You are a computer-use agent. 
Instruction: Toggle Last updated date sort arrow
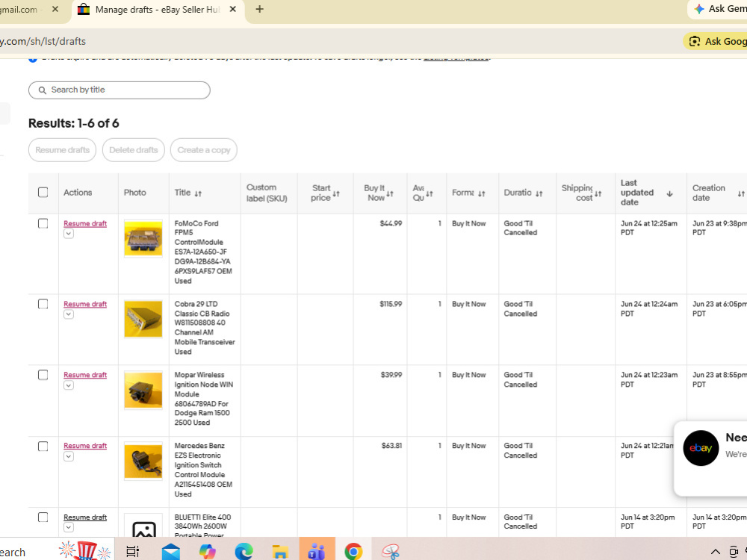pos(670,193)
